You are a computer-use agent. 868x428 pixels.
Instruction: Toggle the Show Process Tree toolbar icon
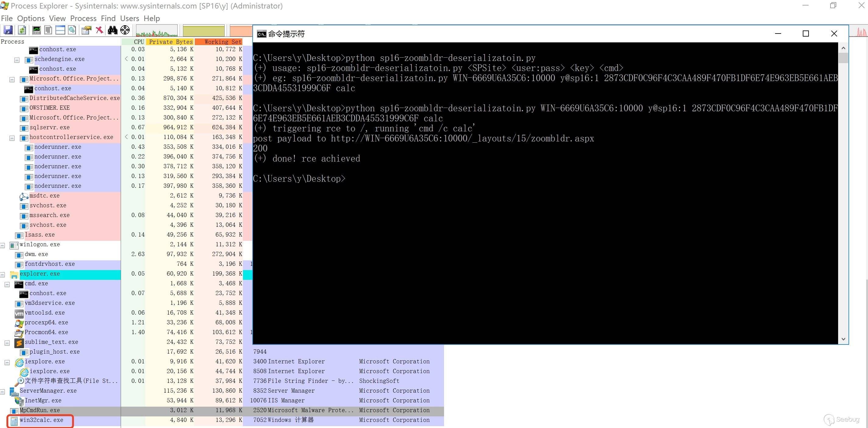[48, 30]
